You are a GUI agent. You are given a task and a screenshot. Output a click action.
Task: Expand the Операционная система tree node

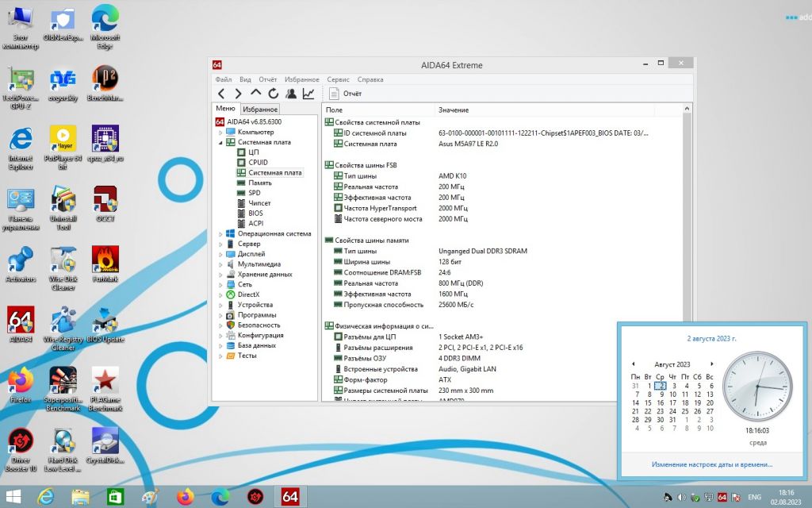coord(220,234)
